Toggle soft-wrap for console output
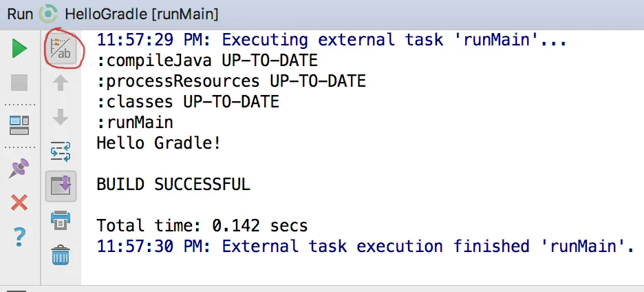 [x=61, y=151]
